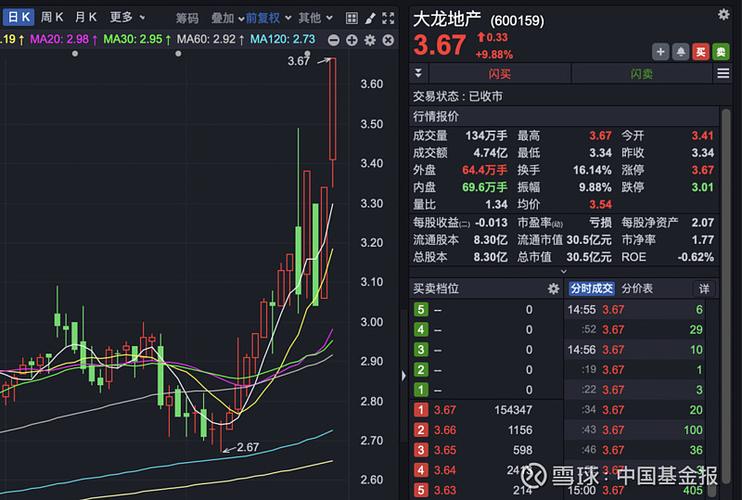Screen dimensions: 742x500
Task: Select buy level 4 at 3.64
Action: 487,470
